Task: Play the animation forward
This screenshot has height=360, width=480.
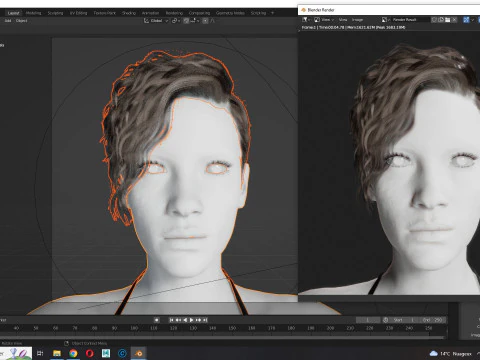Action: [x=192, y=320]
